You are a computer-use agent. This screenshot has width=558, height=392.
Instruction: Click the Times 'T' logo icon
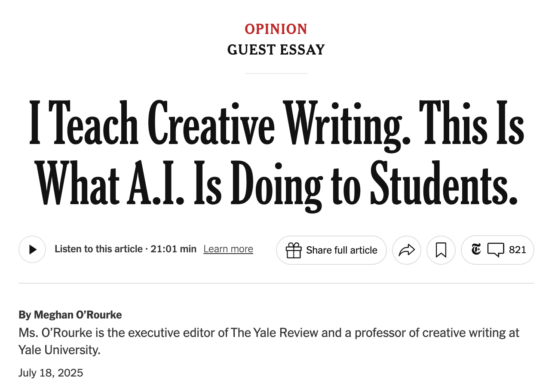pos(476,249)
